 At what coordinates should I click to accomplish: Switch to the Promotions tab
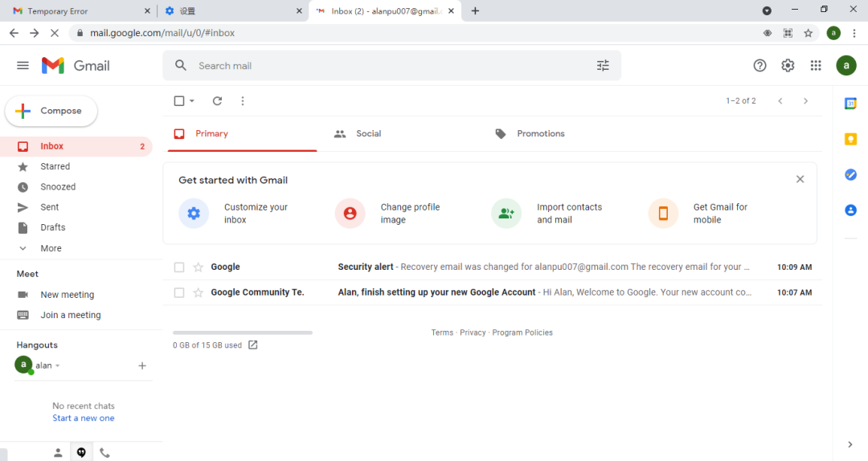pos(540,134)
